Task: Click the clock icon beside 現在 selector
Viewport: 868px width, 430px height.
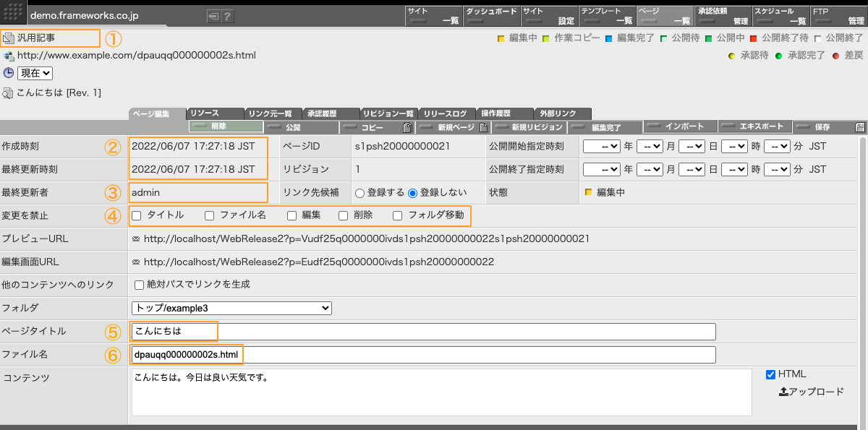Action: 9,73
